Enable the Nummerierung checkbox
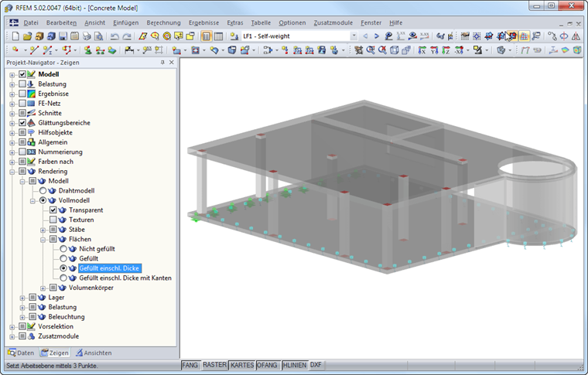Viewport: 588px width, 375px height. (22, 152)
